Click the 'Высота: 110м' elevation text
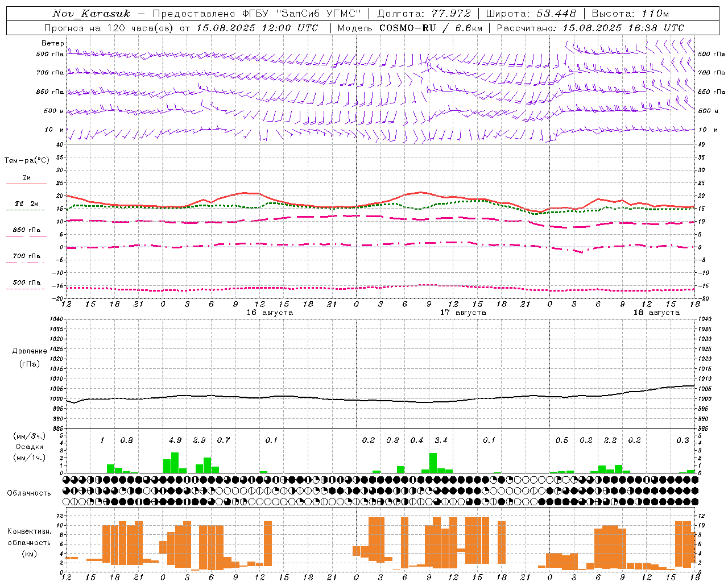Image resolution: width=728 pixels, height=582 pixels. [630, 14]
